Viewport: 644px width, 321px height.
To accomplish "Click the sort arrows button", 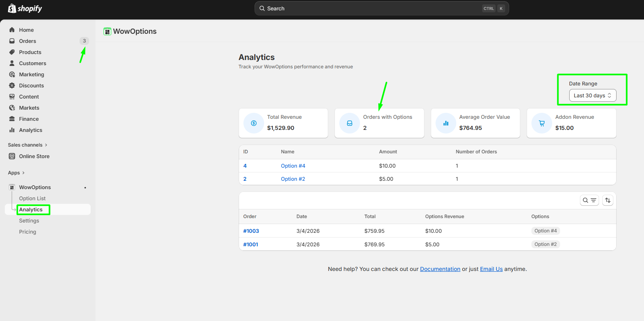I will coord(607,200).
